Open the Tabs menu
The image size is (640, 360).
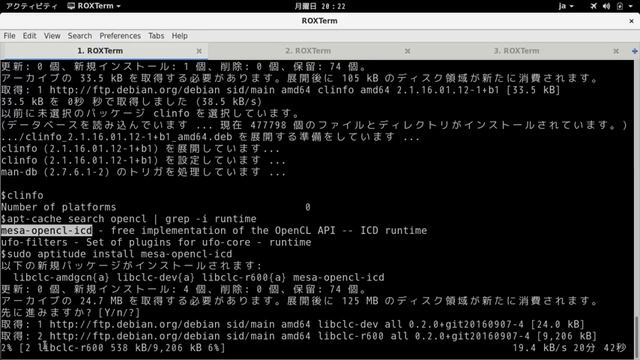(x=156, y=36)
